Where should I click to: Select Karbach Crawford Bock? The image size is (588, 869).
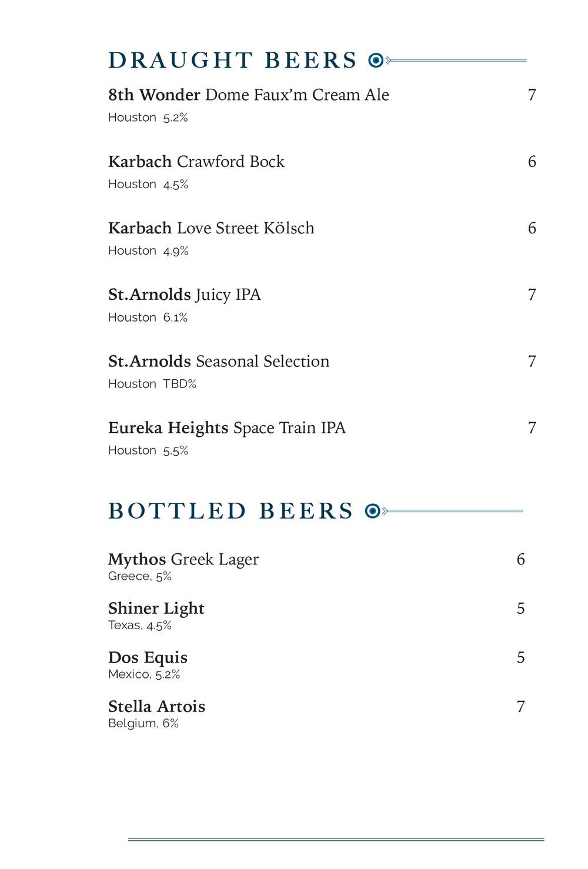(x=196, y=162)
